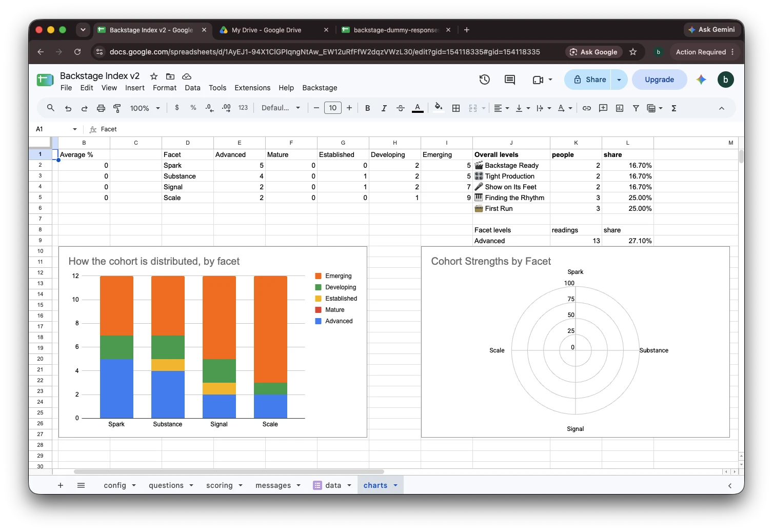The height and width of the screenshot is (532, 773).
Task: Check the cloud document status icon
Action: click(187, 76)
